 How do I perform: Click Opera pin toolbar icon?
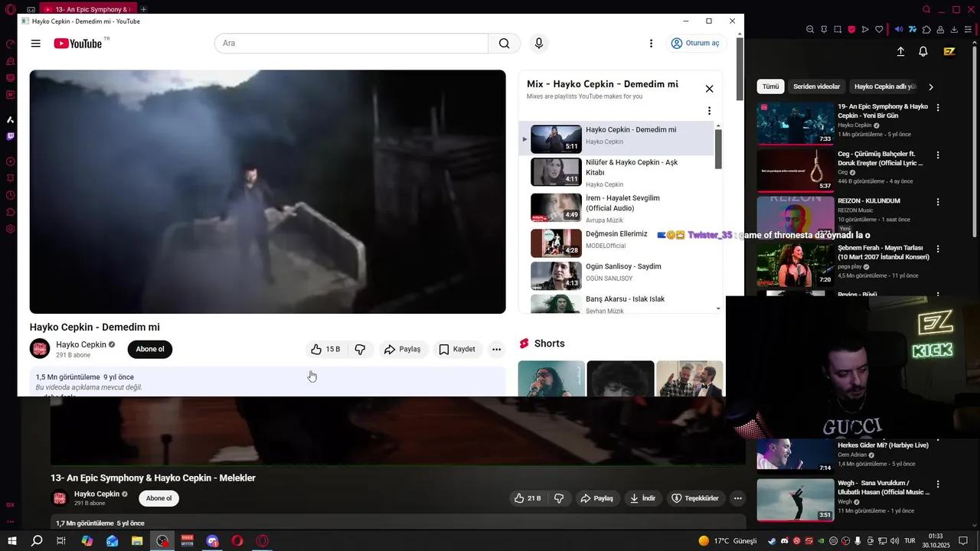(824, 29)
